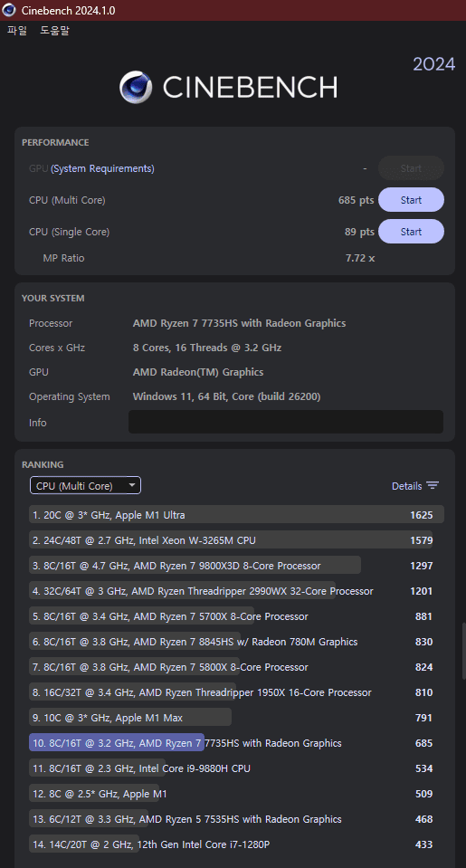
Task: Click the vertical scrollbar thumb
Action: 464,651
